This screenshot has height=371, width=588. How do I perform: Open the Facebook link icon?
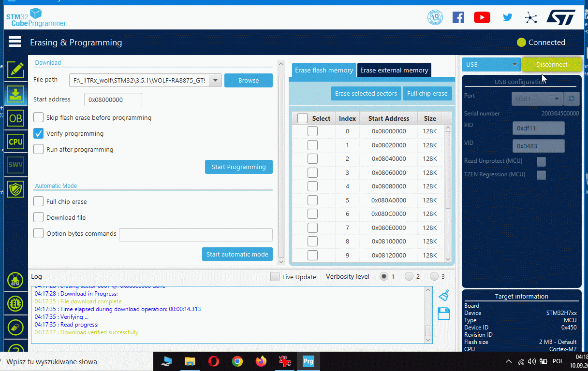pos(458,18)
